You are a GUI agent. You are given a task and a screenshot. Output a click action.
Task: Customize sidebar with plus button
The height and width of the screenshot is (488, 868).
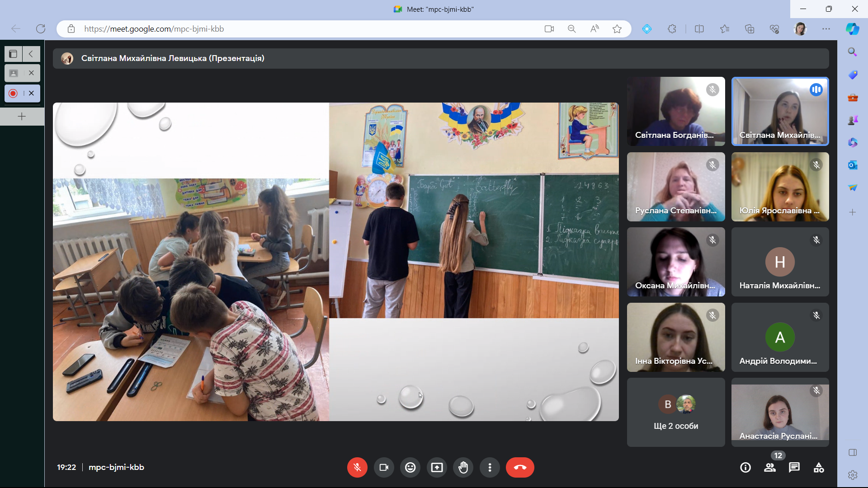click(853, 212)
